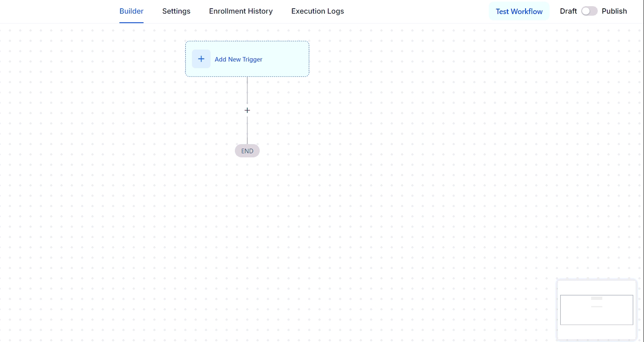Click the connector line just above END
644x342 pixels.
[247, 131]
